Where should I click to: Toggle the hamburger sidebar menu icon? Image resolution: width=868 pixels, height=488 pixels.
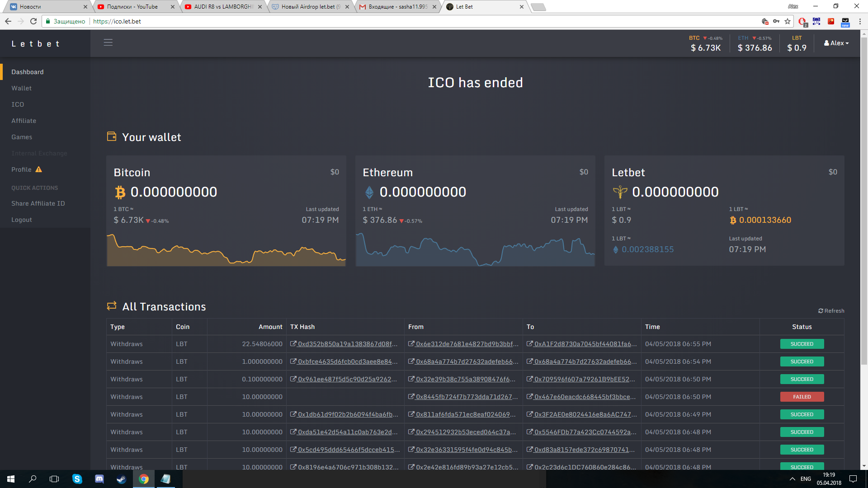[108, 42]
